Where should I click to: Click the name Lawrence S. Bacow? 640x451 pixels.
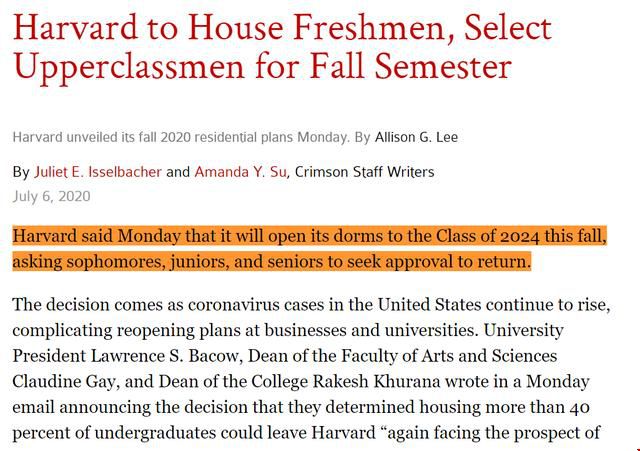(x=164, y=355)
